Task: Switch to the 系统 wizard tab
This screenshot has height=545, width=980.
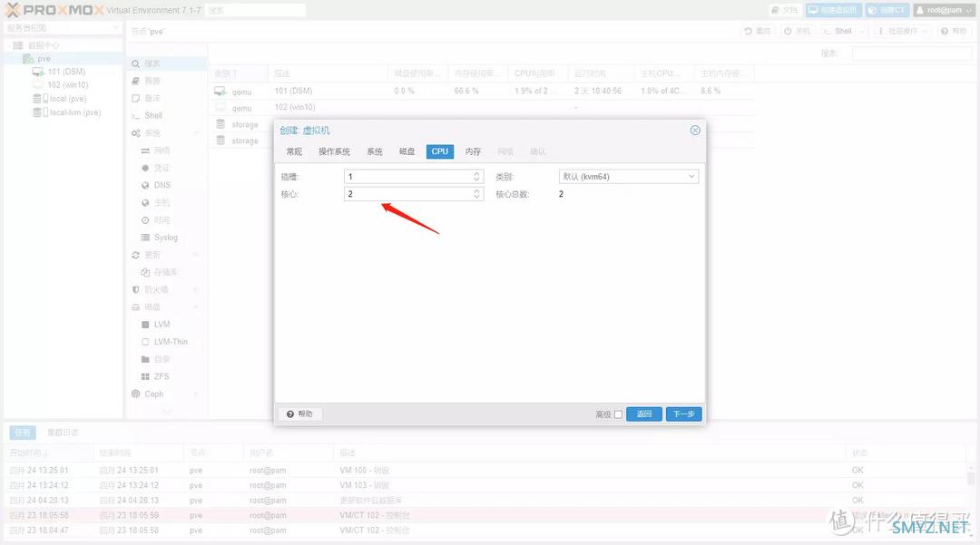Action: point(375,151)
